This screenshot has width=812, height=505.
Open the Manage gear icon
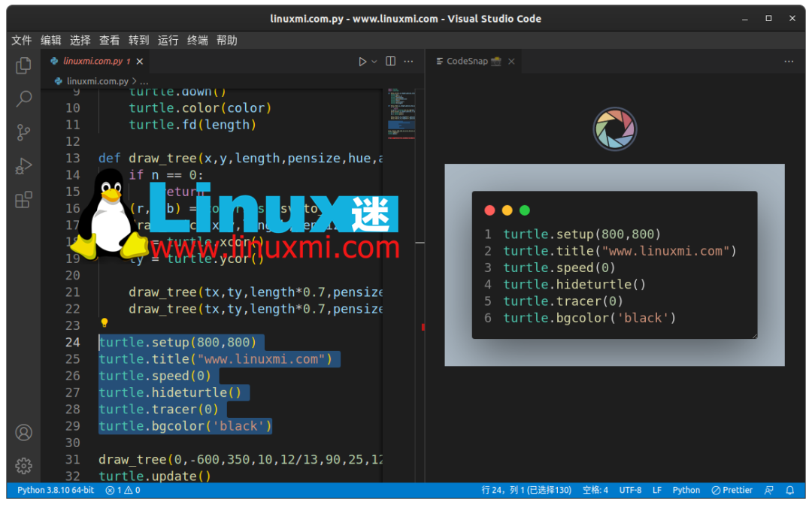tap(23, 466)
